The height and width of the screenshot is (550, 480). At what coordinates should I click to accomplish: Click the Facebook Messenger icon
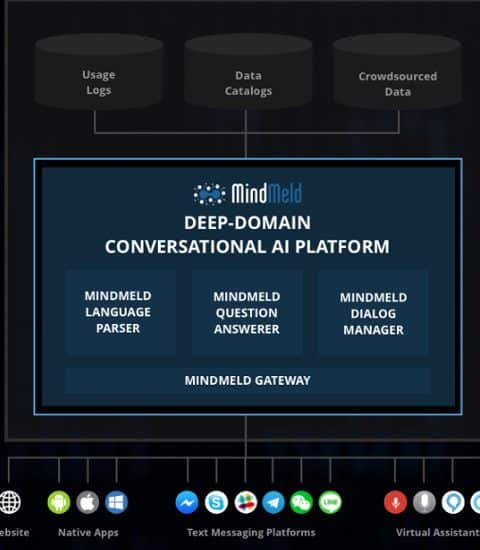[187, 502]
